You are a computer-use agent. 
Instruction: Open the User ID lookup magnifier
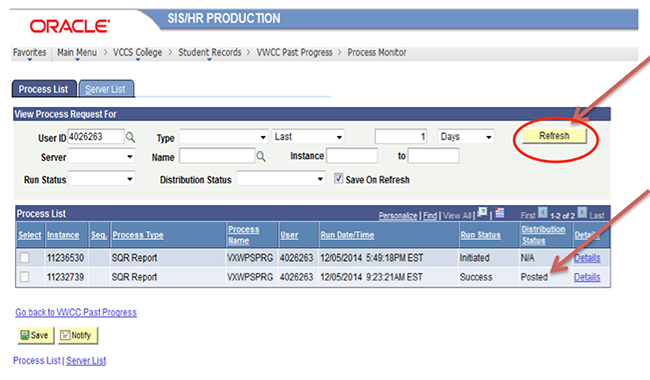(x=130, y=137)
